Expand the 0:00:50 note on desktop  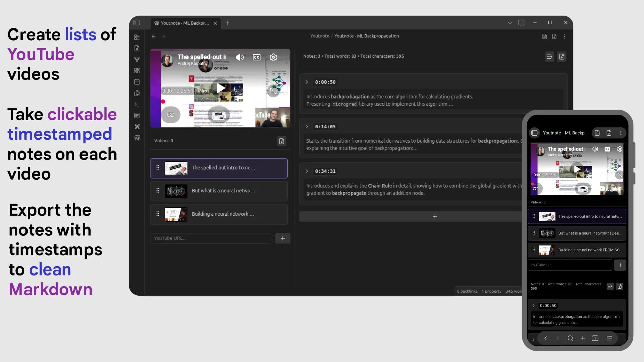click(x=307, y=82)
